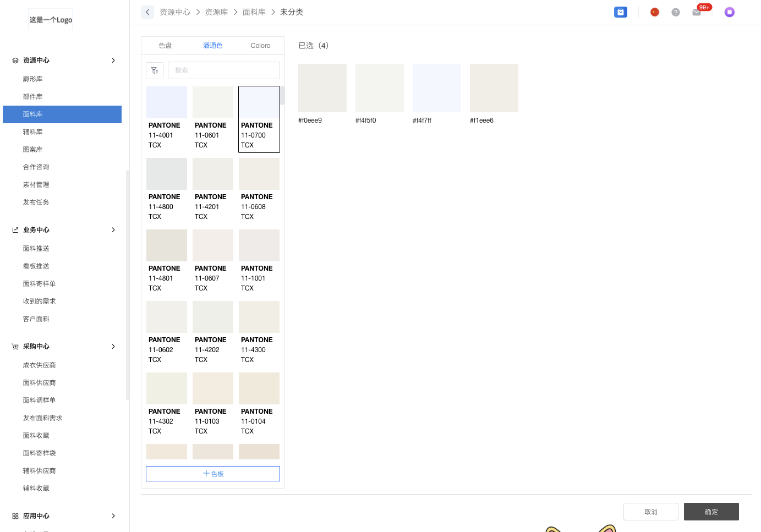Click the China flag language icon

pyautogui.click(x=654, y=12)
